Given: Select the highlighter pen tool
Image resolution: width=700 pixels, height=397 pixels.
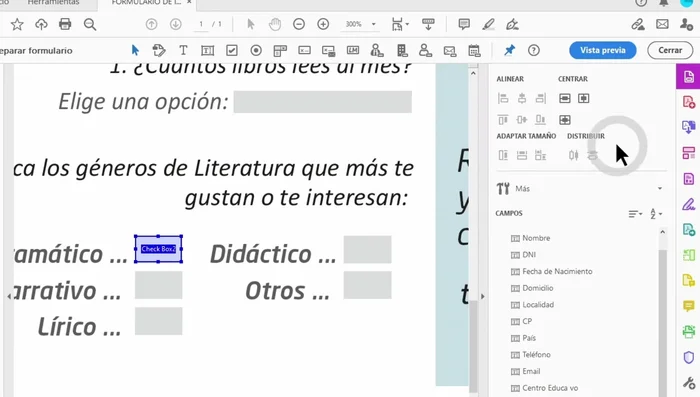Looking at the screenshot, I should [488, 24].
